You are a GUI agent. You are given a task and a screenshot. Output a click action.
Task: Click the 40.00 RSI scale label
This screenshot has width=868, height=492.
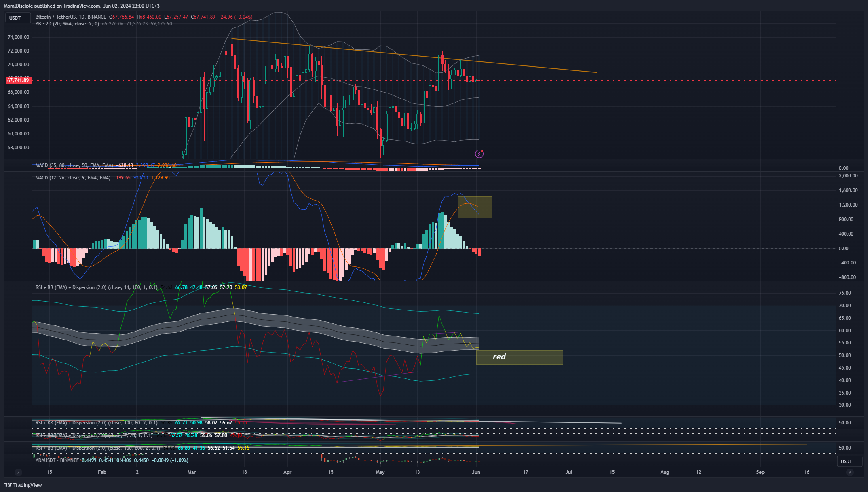[845, 380]
